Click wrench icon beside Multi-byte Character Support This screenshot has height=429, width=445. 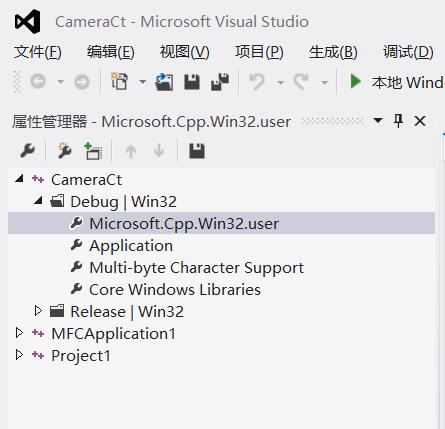point(77,267)
